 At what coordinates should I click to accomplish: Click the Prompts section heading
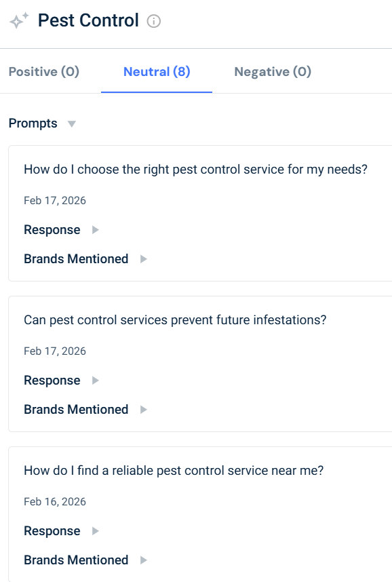tap(33, 123)
